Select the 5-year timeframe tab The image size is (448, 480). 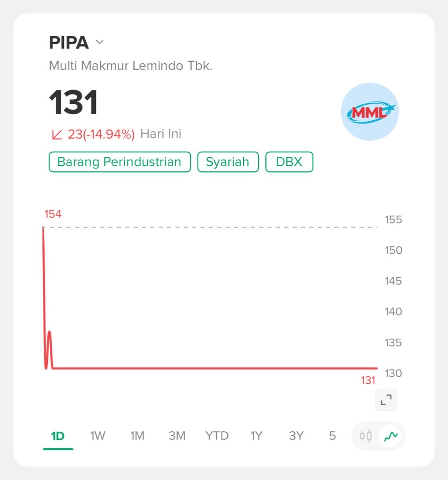pos(333,436)
